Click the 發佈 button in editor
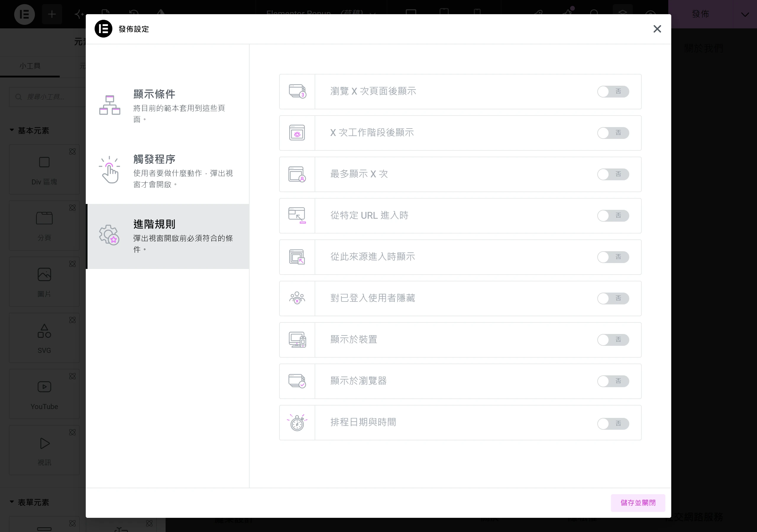The width and height of the screenshot is (757, 532). pos(700,14)
